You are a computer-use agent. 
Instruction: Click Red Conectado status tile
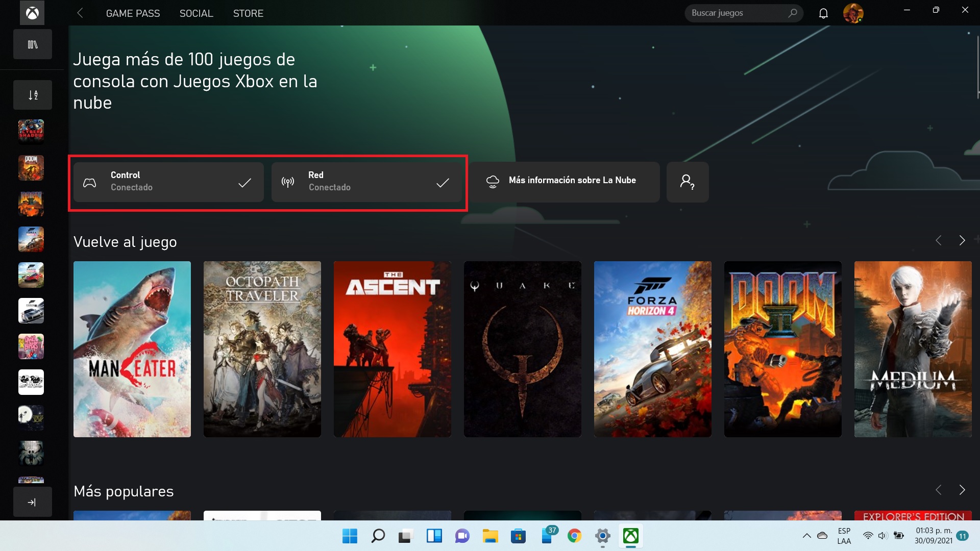[366, 182]
